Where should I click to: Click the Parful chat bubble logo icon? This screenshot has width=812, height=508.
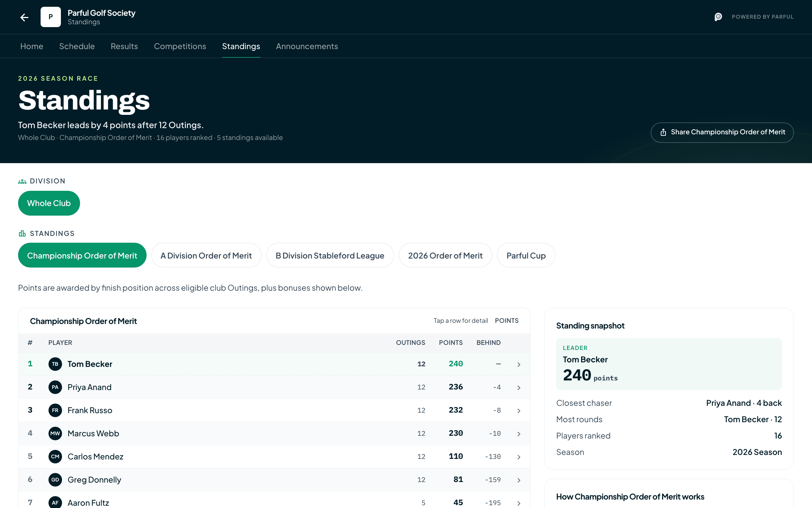[x=718, y=17]
